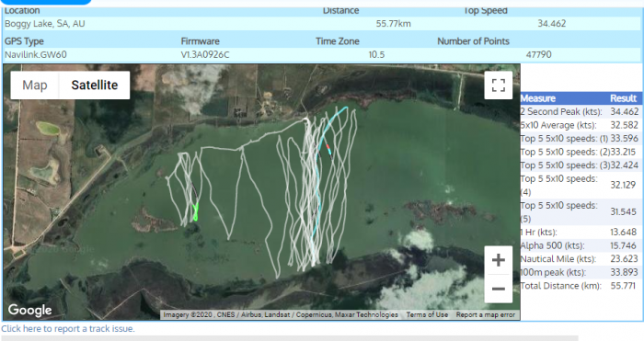The width and height of the screenshot is (644, 341).
Task: Select the green track segment on map
Action: point(195,211)
